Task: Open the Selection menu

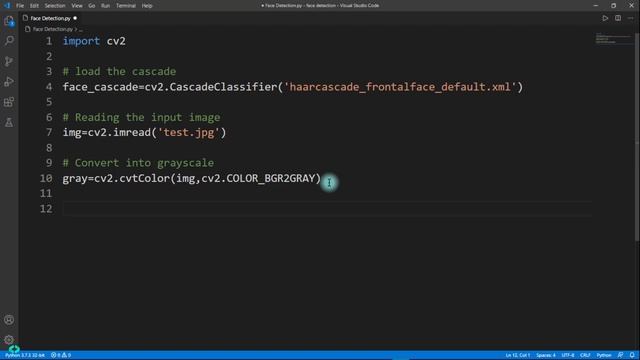Action: click(55, 6)
